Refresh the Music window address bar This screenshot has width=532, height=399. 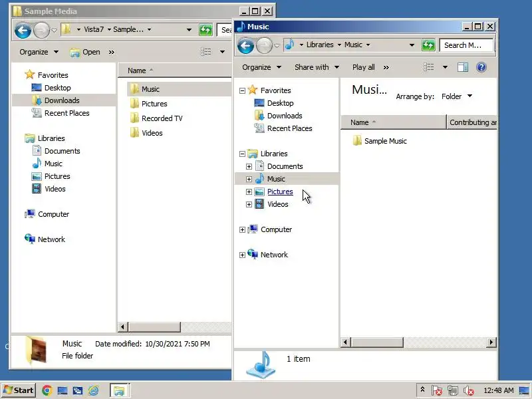point(428,45)
